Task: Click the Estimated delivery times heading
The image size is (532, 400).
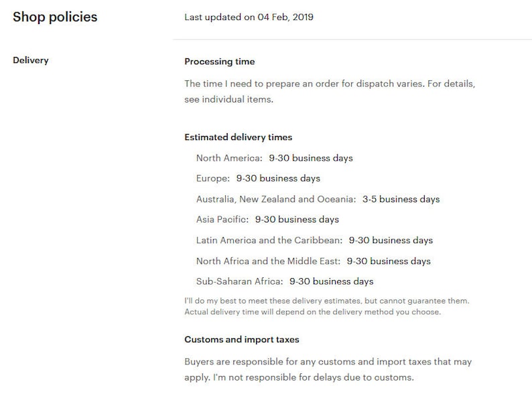Action: pos(238,137)
